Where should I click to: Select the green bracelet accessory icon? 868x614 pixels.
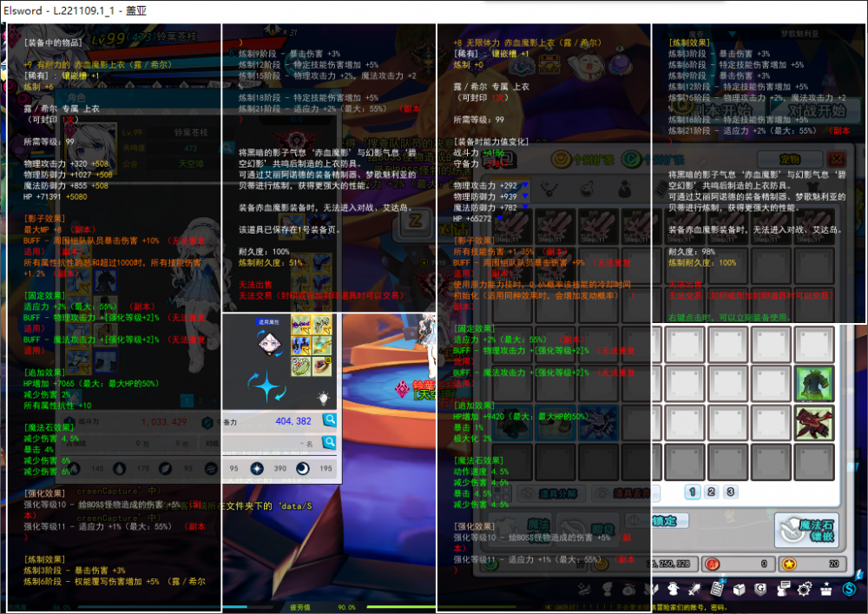(x=300, y=366)
